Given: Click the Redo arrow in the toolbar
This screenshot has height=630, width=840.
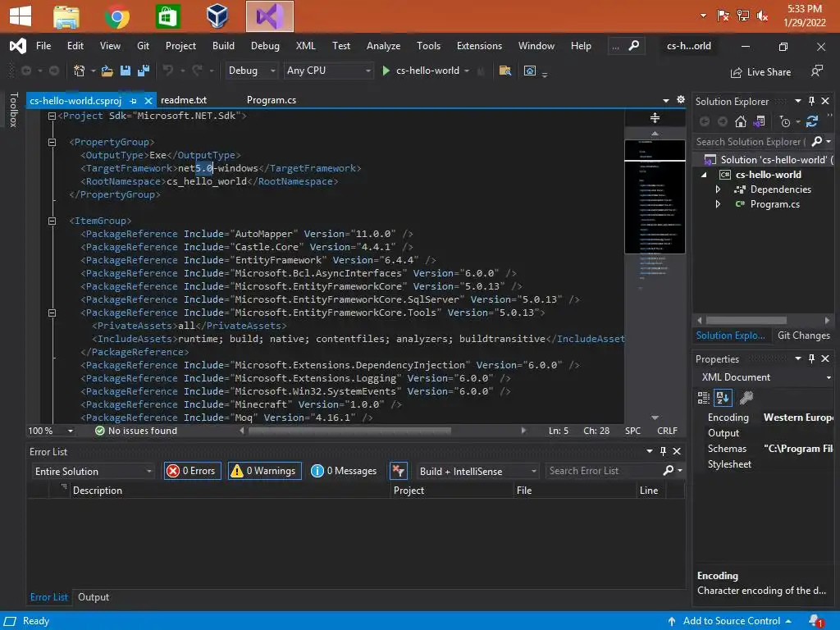Looking at the screenshot, I should (x=197, y=71).
